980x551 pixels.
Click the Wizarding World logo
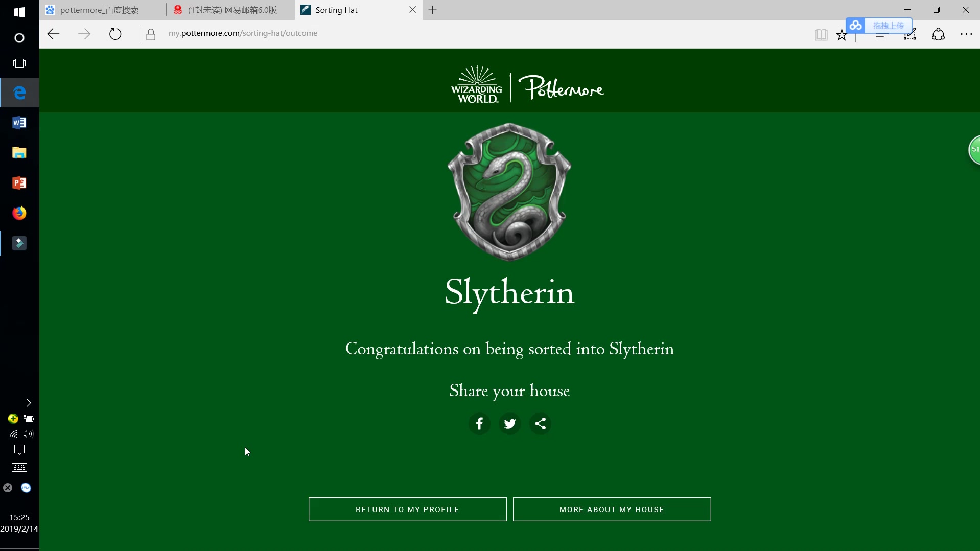coord(477,85)
